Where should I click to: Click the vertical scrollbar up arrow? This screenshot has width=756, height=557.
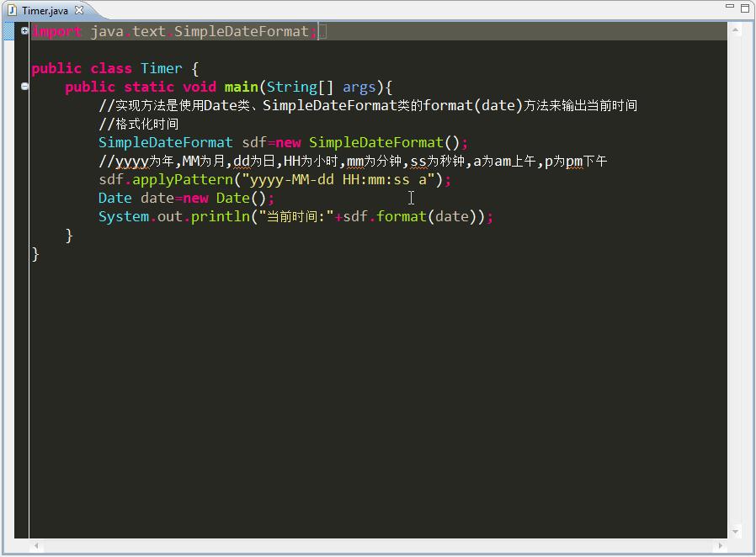[x=737, y=29]
